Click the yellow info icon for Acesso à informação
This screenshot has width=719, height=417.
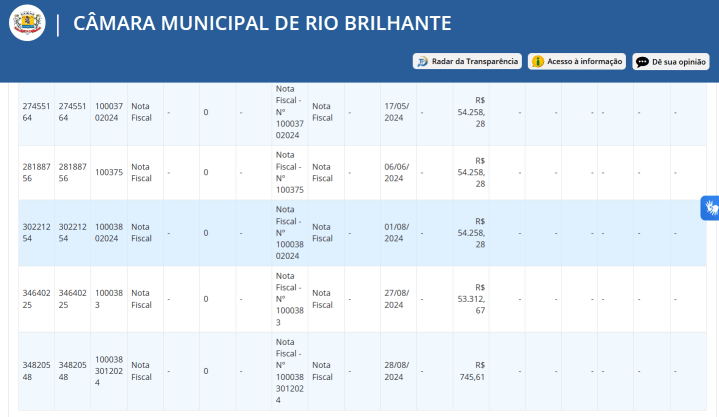pyautogui.click(x=538, y=61)
